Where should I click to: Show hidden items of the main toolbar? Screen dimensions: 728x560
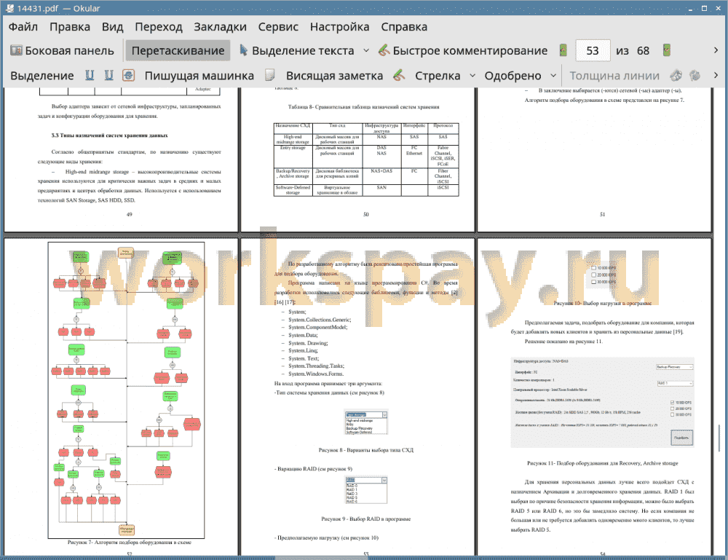[x=716, y=50]
